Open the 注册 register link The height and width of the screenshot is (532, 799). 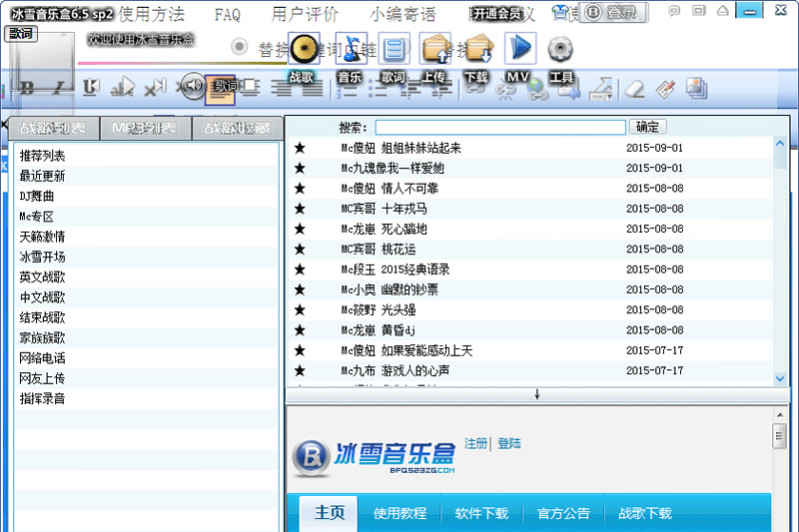pyautogui.click(x=475, y=443)
